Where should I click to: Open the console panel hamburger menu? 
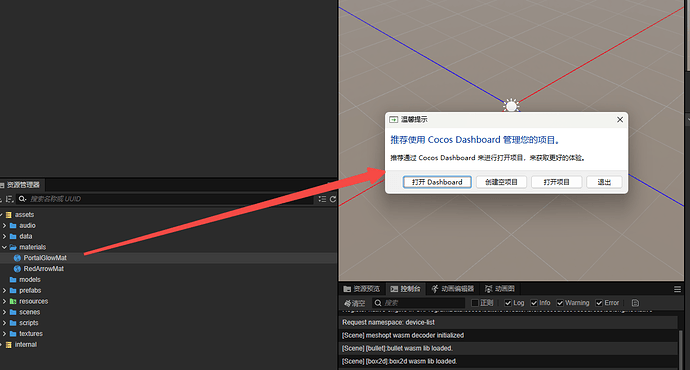pos(677,289)
